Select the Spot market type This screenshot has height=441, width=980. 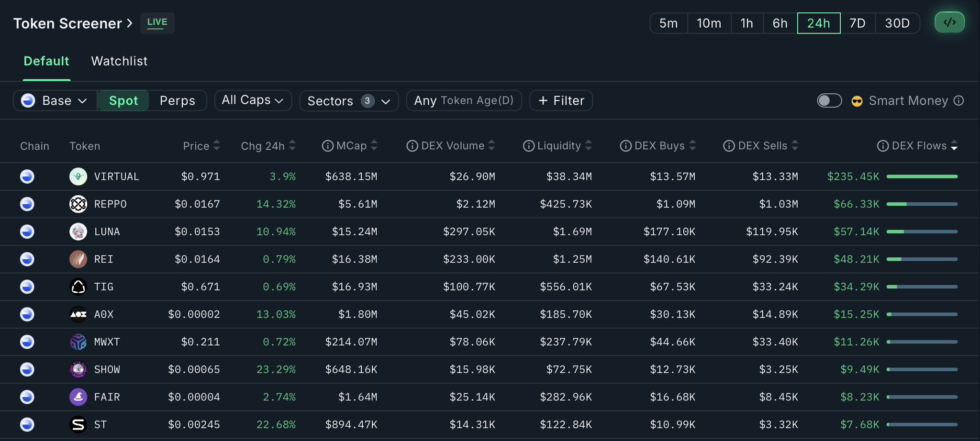[x=123, y=100]
